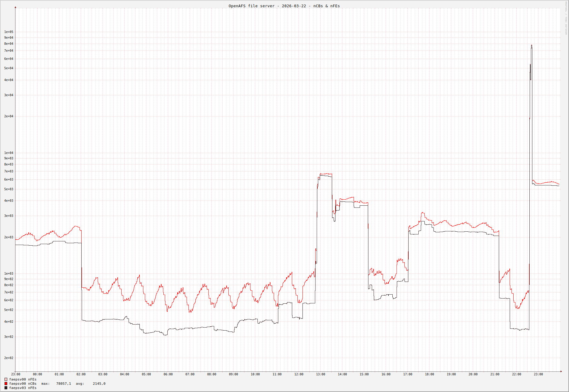The width and height of the screenshot is (569, 392).
Task: Click the 1e+03 label on y-axis
Action: click(x=9, y=273)
